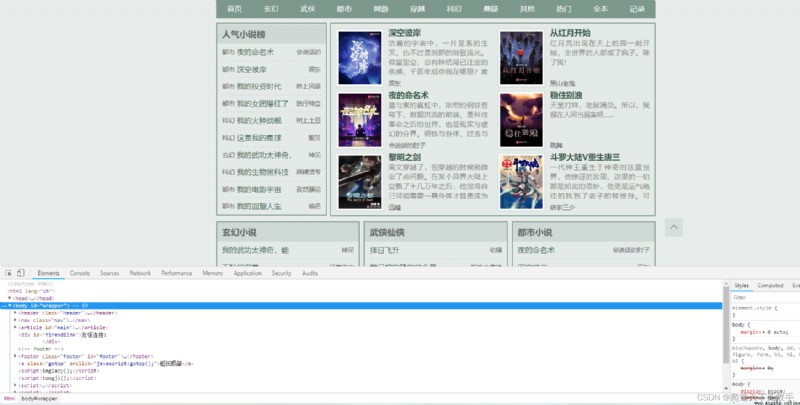This screenshot has width=800, height=405.
Task: Open the 玄幻 category in navigation bar
Action: 271,9
